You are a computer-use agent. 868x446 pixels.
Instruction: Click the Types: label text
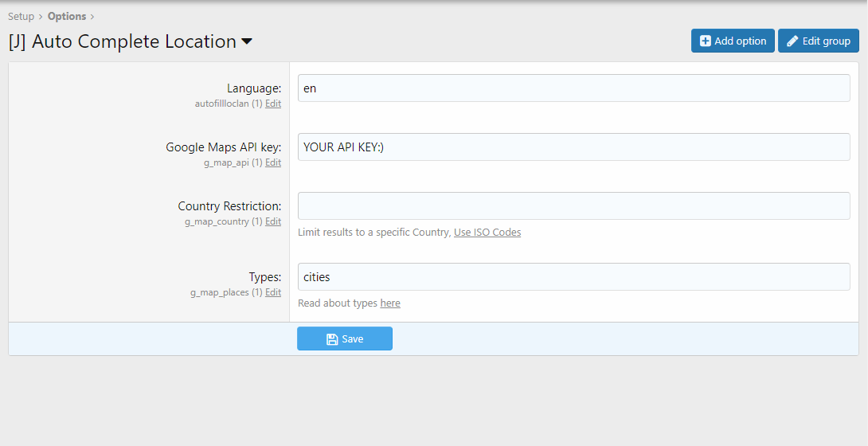pyautogui.click(x=264, y=277)
